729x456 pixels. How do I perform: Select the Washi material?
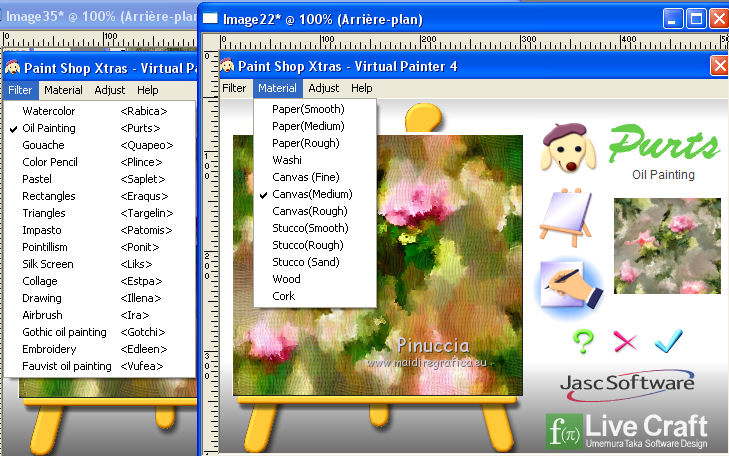[315, 160]
